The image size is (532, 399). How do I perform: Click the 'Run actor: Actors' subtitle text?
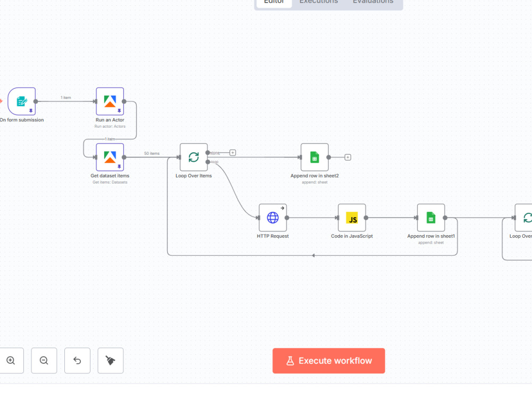click(x=110, y=126)
